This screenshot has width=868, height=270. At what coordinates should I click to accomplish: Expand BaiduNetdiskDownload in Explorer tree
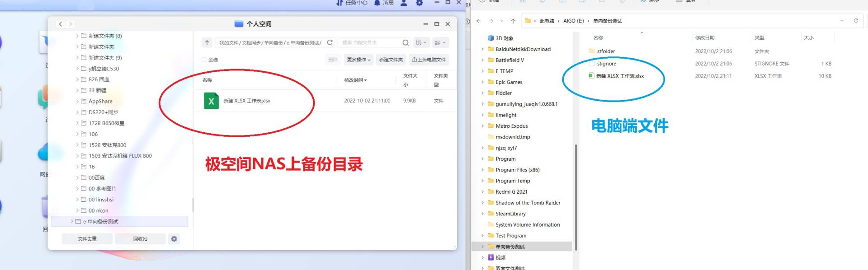tap(482, 49)
